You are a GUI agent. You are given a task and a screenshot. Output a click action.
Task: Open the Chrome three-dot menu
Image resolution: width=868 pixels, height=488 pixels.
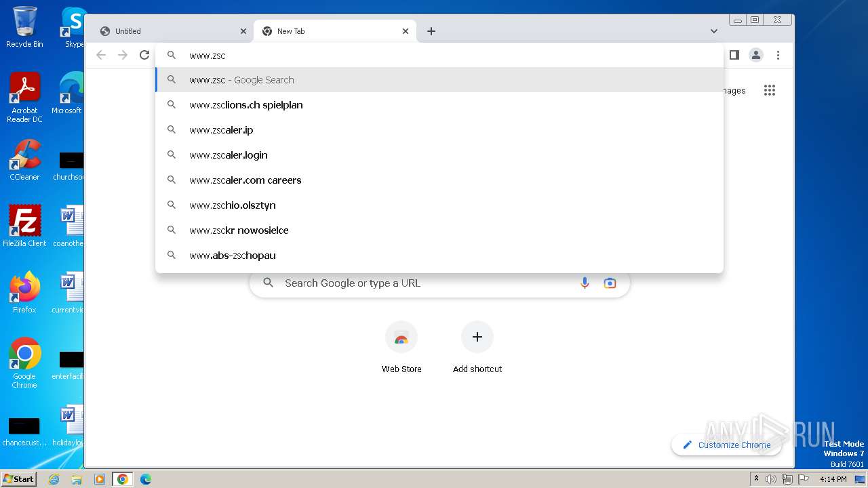pos(778,55)
